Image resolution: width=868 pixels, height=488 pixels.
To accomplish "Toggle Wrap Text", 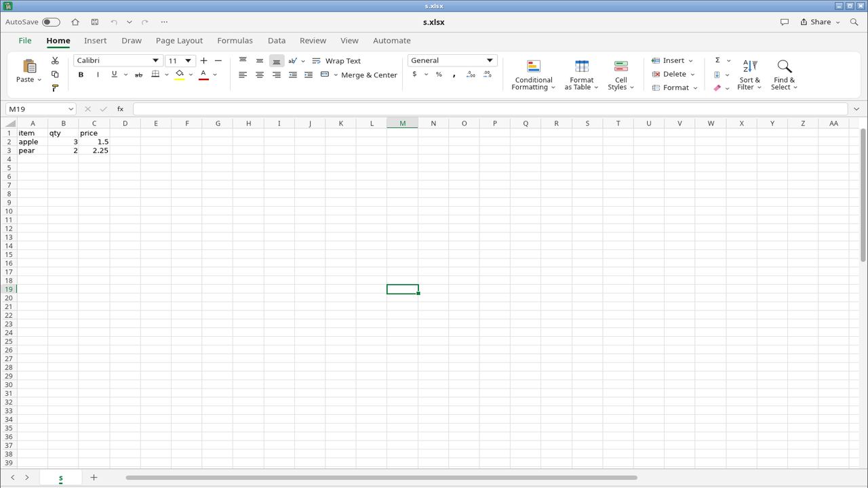I will point(336,61).
